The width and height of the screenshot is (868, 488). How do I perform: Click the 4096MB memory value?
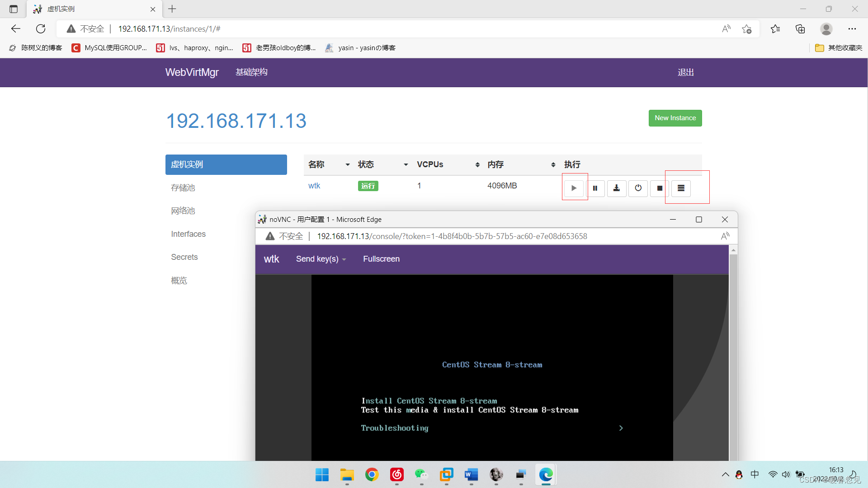(x=502, y=186)
